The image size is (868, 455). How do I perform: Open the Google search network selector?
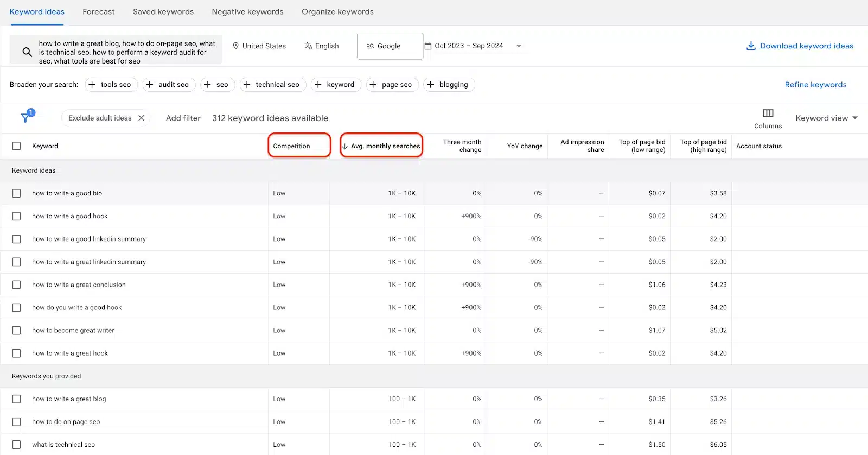click(x=390, y=46)
